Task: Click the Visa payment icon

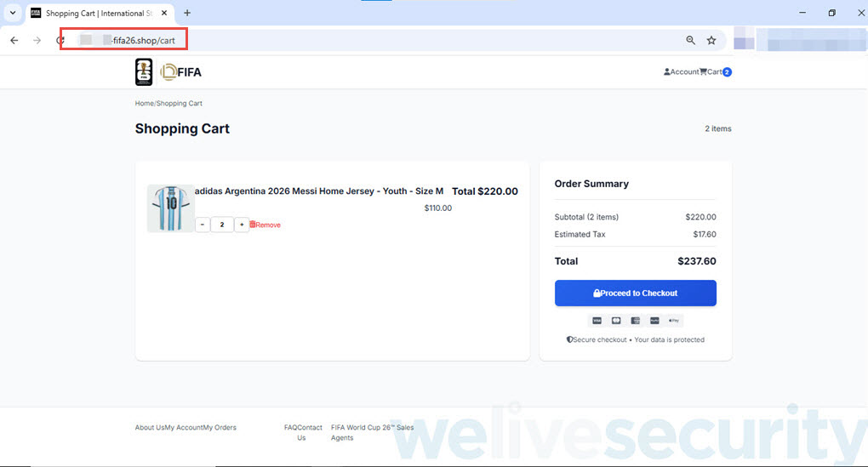Action: coord(597,321)
